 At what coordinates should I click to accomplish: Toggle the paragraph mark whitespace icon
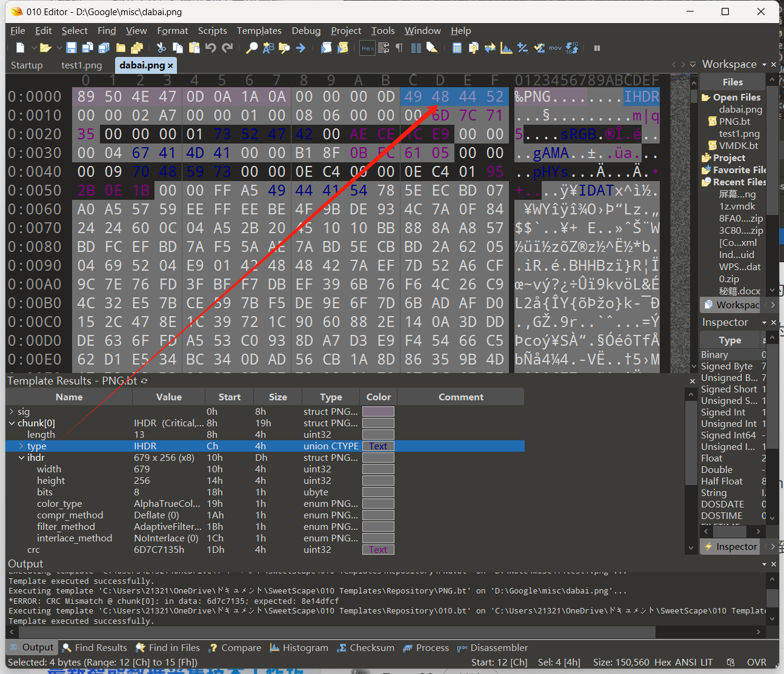(x=399, y=48)
